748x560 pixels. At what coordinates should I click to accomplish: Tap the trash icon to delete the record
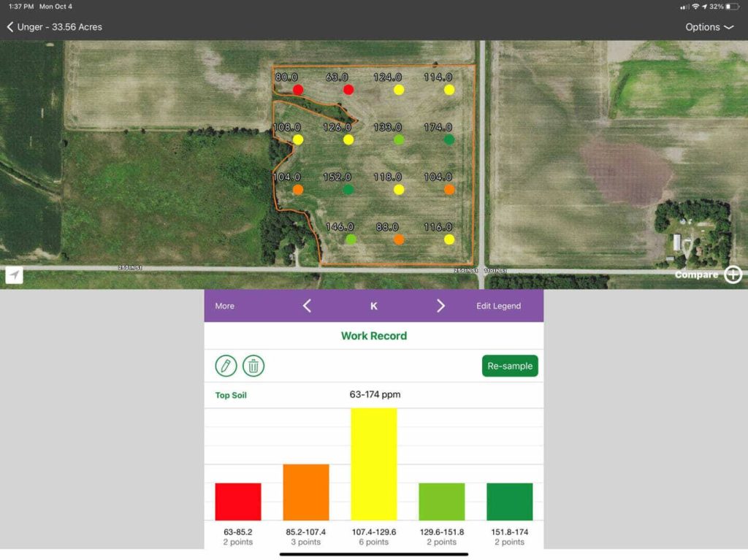(x=253, y=366)
